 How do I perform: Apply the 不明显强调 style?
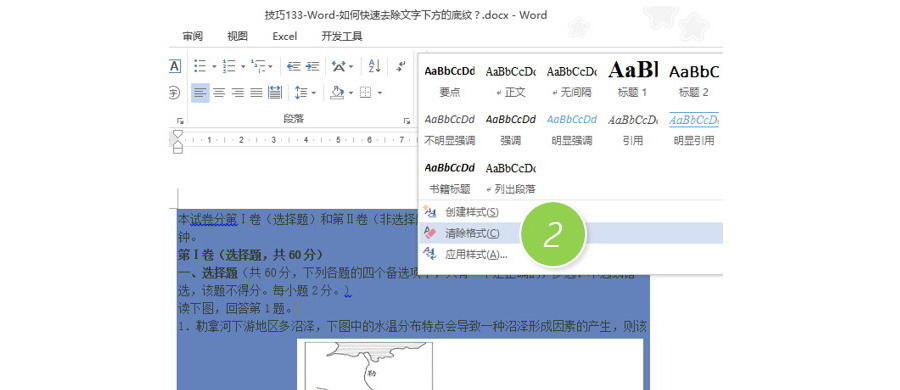449,129
